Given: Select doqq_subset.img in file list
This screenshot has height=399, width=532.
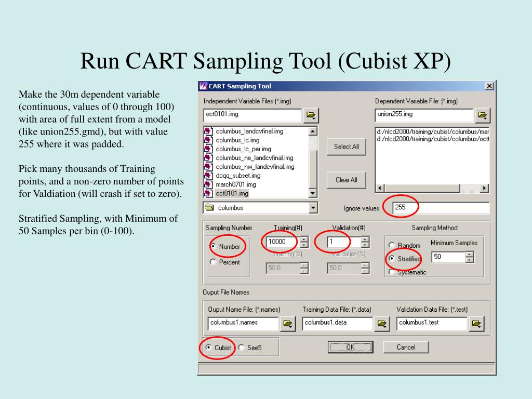Looking at the screenshot, I should (238, 176).
